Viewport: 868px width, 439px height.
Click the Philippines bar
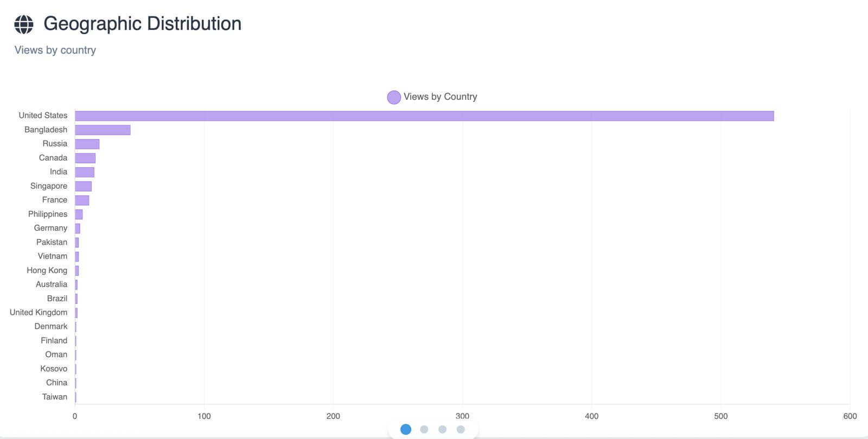coord(79,214)
